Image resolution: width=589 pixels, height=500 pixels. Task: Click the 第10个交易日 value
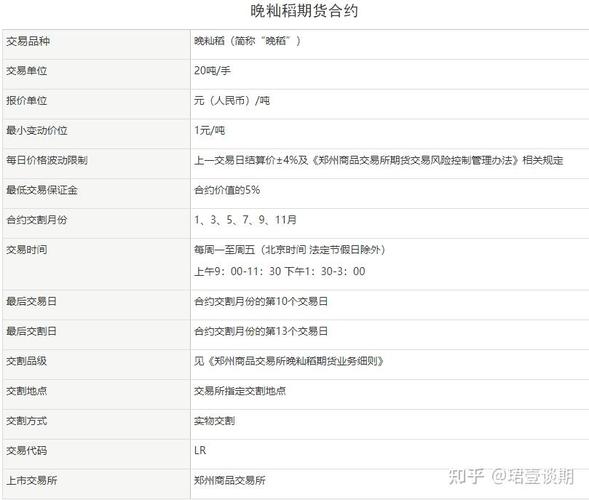pos(261,302)
